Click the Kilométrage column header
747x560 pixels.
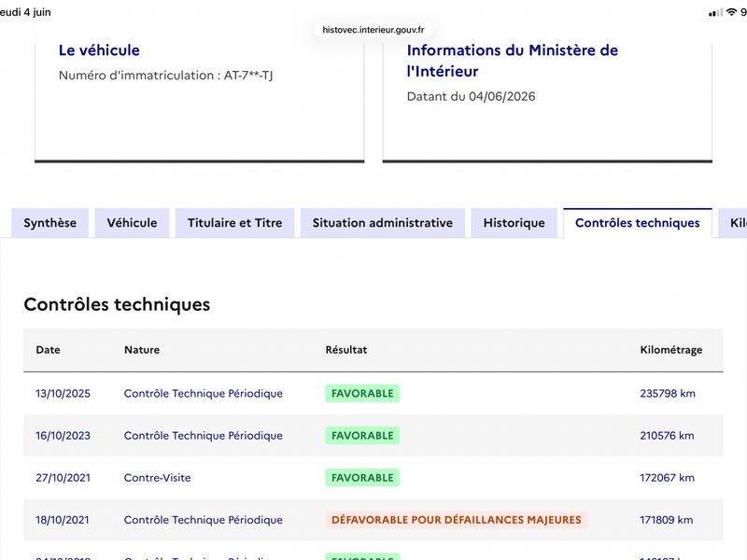670,349
